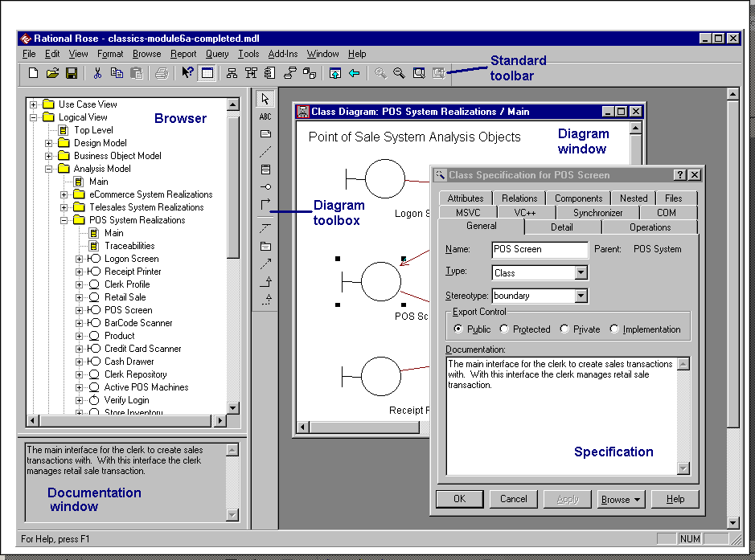This screenshot has height=560, width=755.
Task: Click the Paste clipboard icon
Action: (137, 73)
